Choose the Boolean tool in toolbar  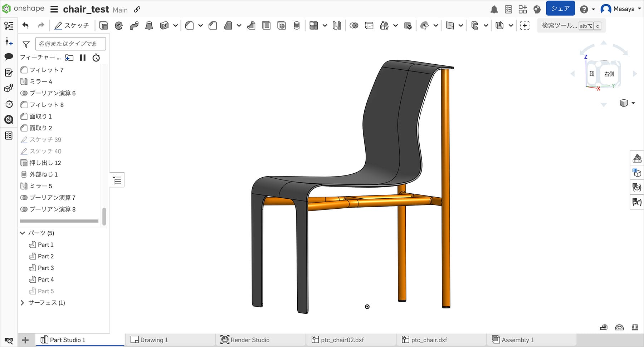pos(354,25)
